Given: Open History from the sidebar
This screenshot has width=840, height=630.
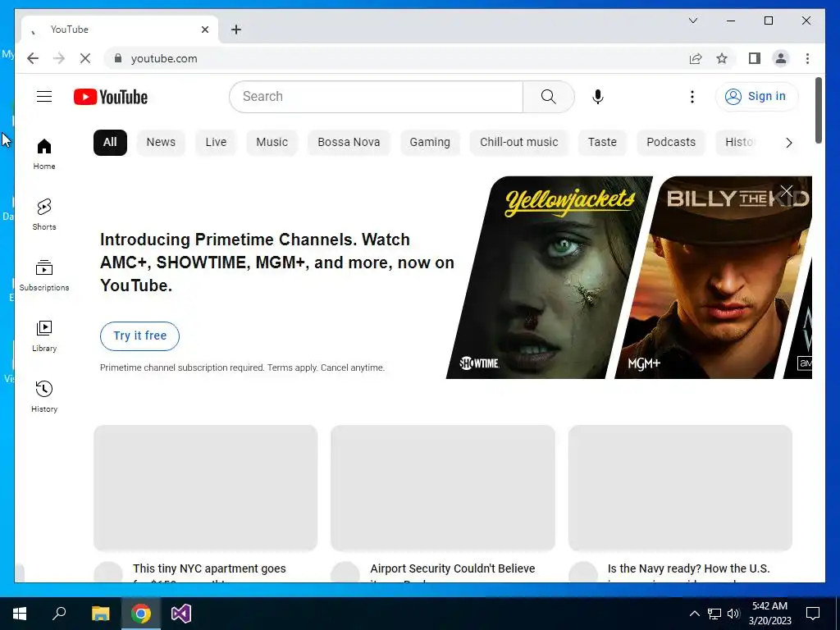Looking at the screenshot, I should point(44,396).
